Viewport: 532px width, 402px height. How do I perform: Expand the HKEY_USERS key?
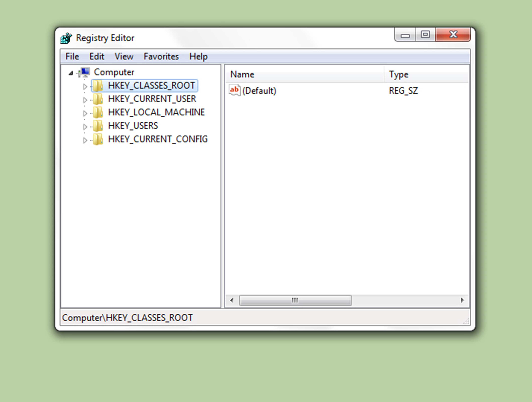tap(85, 127)
